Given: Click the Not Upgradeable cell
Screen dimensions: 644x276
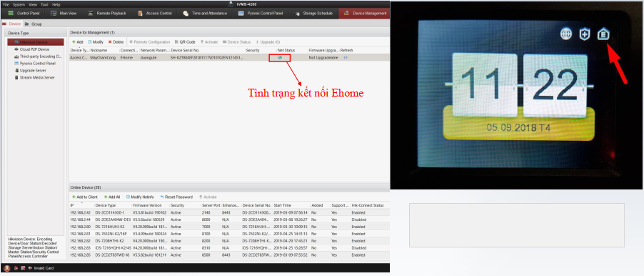Looking at the screenshot, I should (323, 58).
